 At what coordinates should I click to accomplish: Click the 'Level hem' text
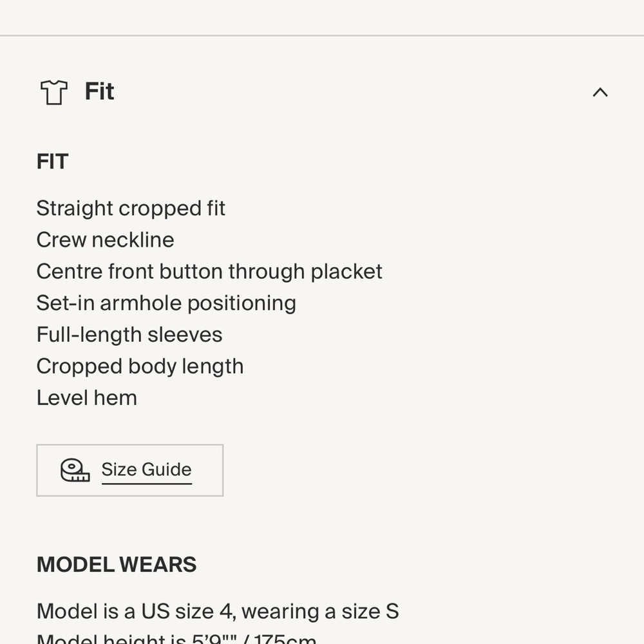(x=86, y=397)
